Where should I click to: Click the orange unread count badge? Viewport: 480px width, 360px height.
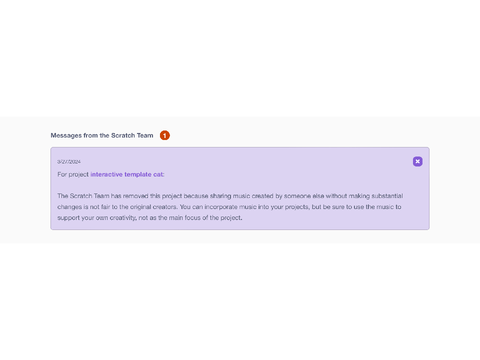(x=165, y=135)
